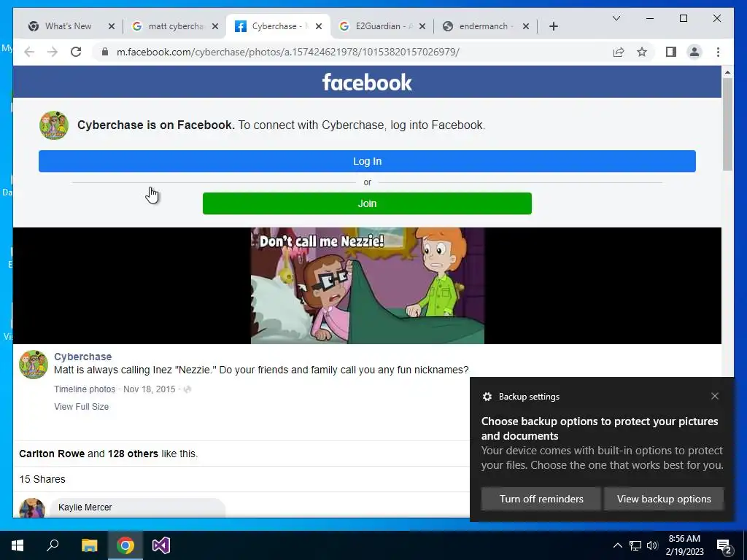Screen dimensions: 747x560
Task: Click the page vertical scrollbar thumb
Action: (727, 124)
